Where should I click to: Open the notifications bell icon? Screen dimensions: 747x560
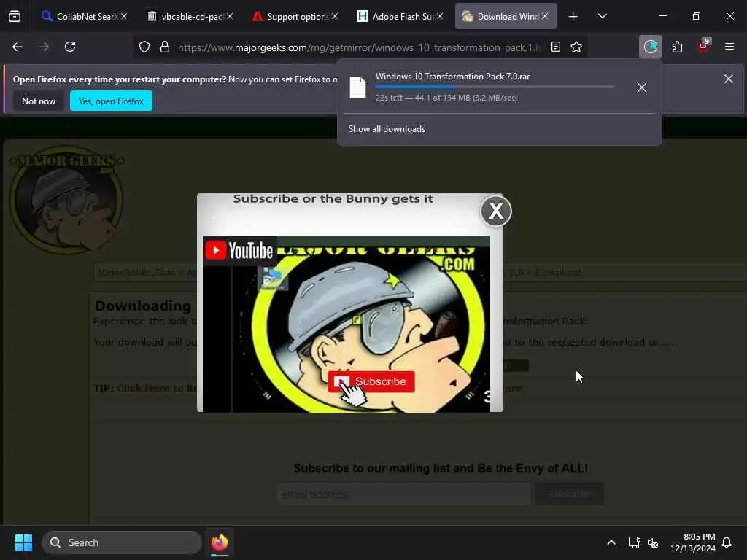727,542
